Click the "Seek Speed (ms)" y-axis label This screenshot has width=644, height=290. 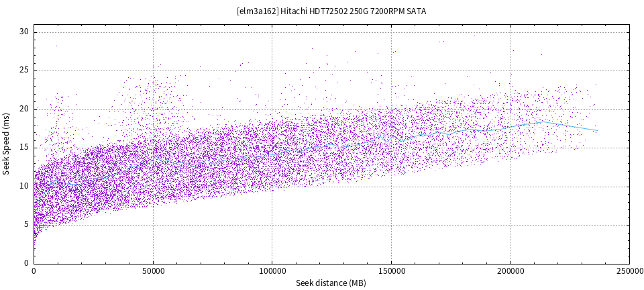point(7,144)
